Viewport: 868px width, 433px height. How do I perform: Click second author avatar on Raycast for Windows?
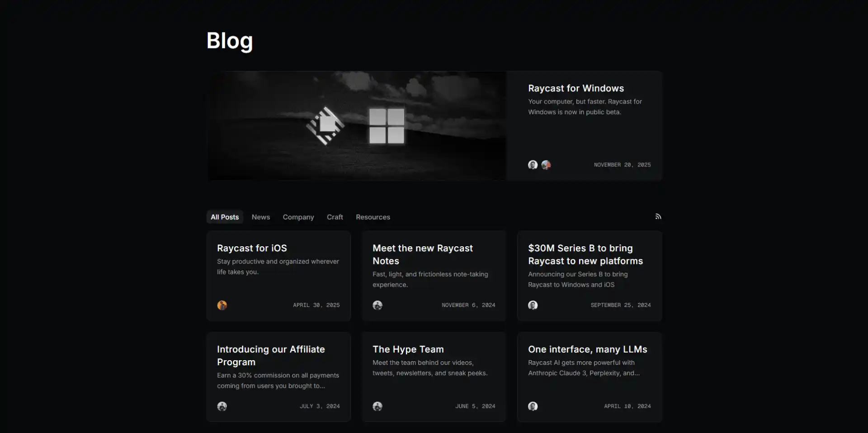[546, 165]
